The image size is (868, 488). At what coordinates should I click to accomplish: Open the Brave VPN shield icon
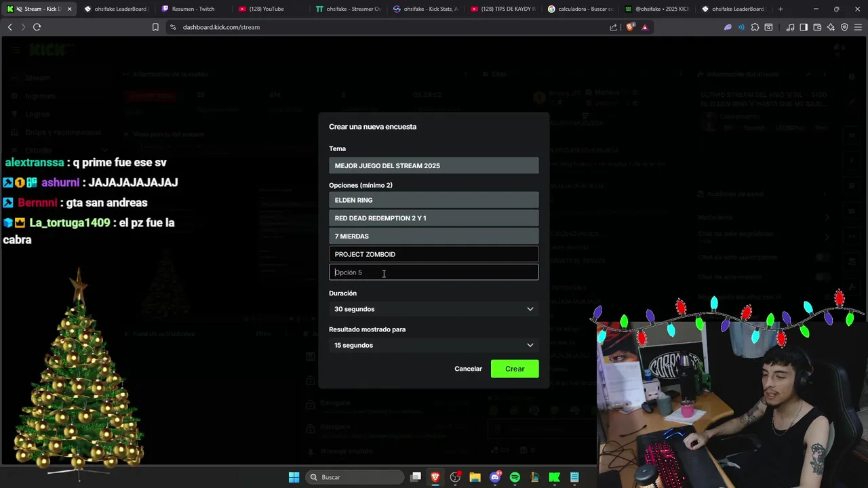tap(844, 27)
